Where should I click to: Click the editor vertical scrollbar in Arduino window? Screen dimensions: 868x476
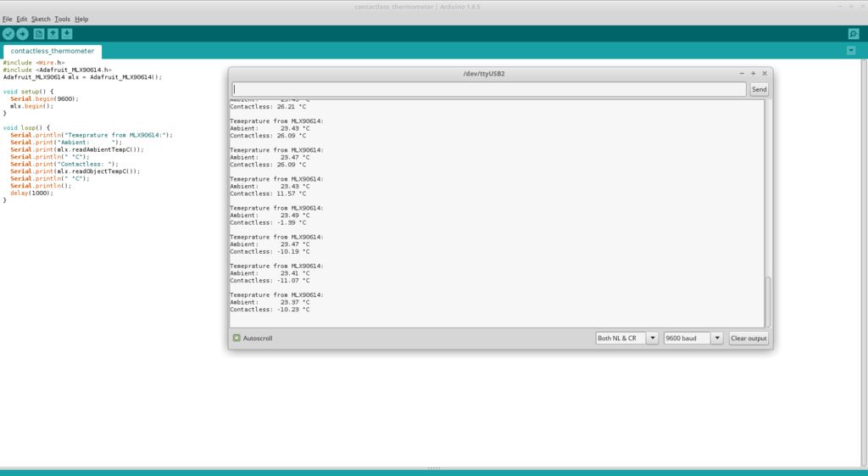pyautogui.click(x=864, y=263)
